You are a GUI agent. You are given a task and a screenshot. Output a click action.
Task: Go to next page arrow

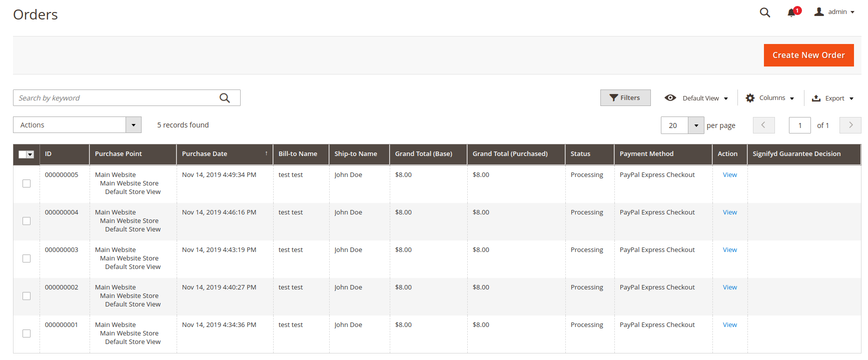point(850,125)
